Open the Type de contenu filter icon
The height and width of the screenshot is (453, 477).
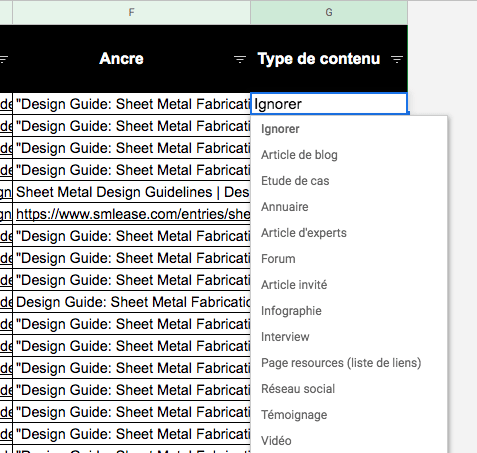click(397, 60)
